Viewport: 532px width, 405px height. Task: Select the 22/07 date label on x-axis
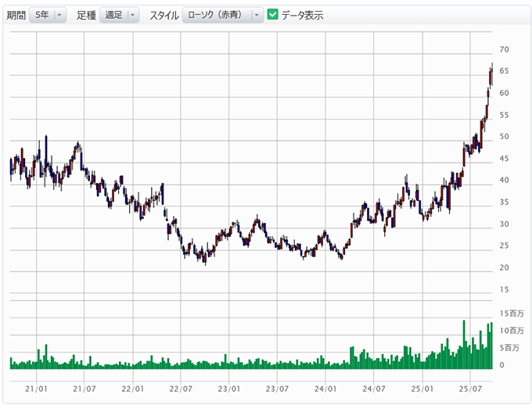(x=181, y=388)
